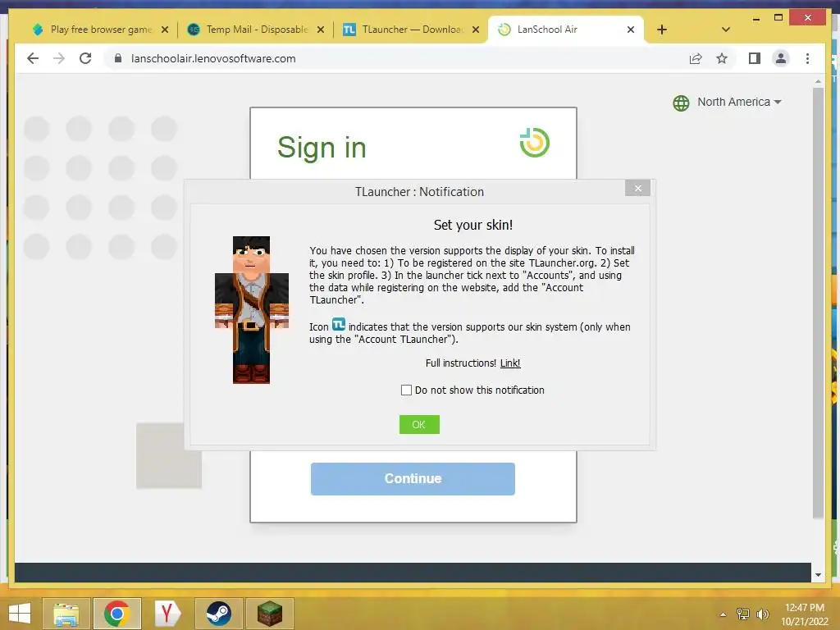Click the globe icon beside North America
Viewport: 840px width, 630px height.
pos(681,103)
